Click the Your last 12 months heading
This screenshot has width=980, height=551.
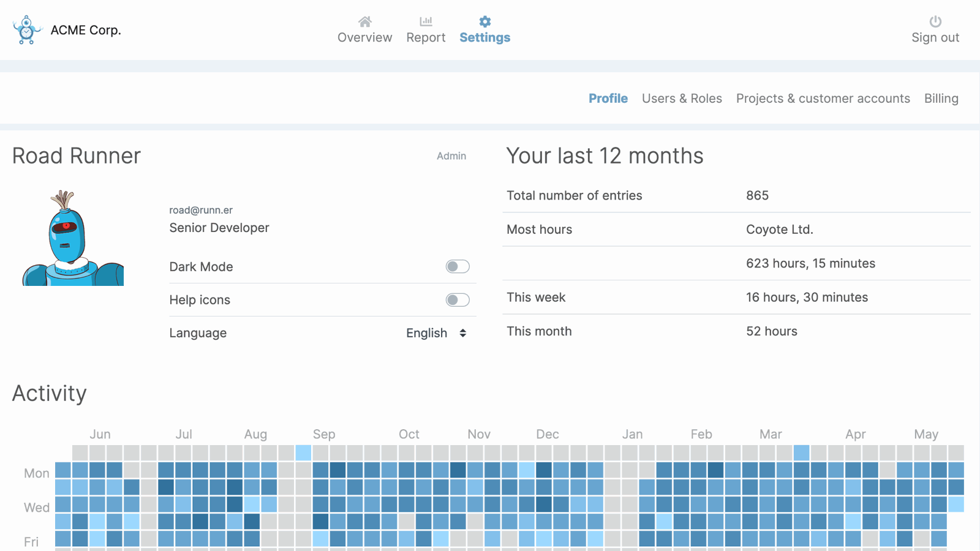[x=605, y=156]
